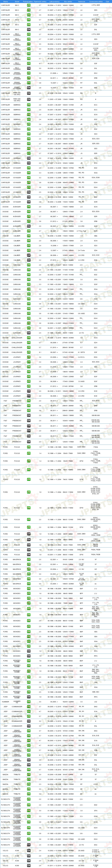
Task: Click the Moc silnika column header
Action: [68, 2]
